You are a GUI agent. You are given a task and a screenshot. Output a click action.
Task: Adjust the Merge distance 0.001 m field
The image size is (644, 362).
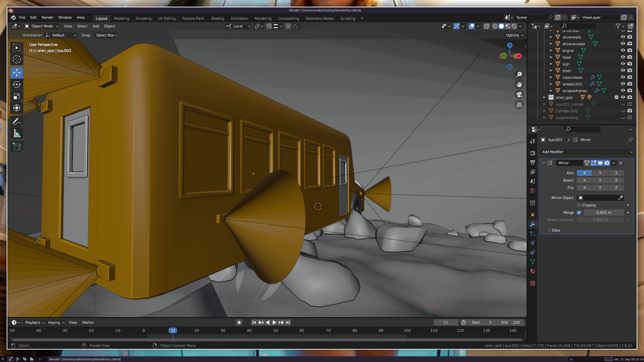click(603, 213)
